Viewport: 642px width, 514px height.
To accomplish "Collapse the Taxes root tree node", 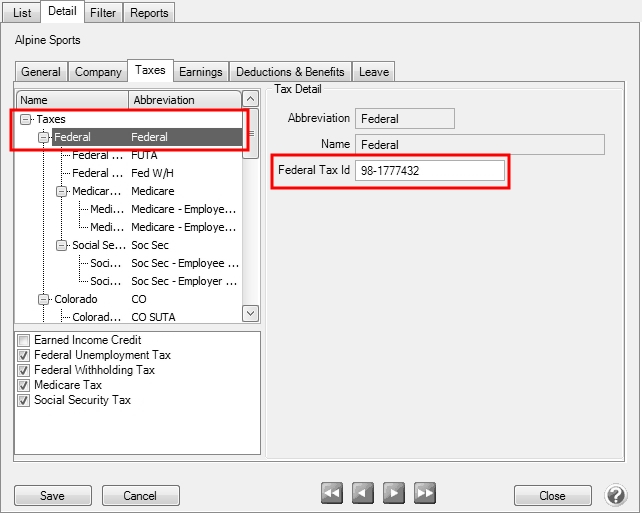I will coord(27,119).
